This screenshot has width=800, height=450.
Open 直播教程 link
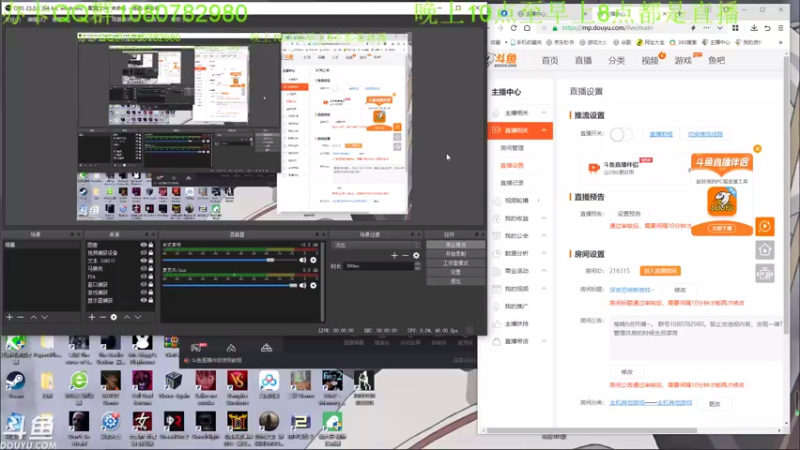pyautogui.click(x=661, y=134)
